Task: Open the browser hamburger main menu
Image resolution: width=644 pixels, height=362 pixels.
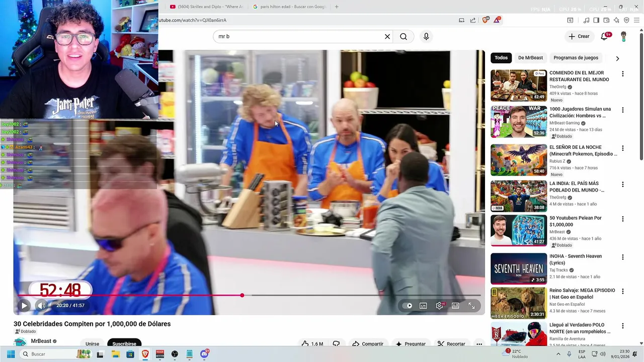Action: click(637, 20)
